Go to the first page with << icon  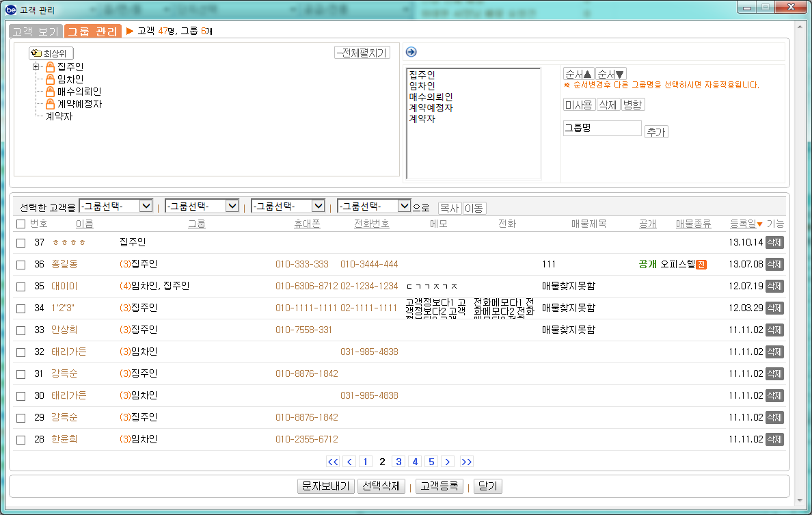coord(333,462)
